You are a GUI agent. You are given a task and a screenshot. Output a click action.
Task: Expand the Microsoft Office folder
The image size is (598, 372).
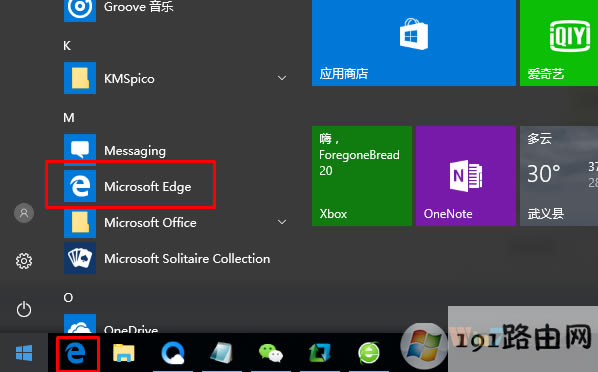pos(282,222)
